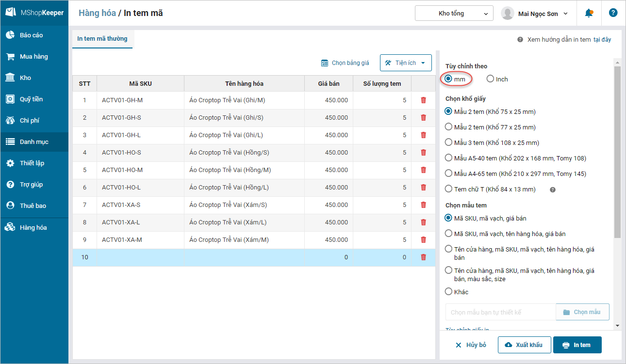Click the custom template name input field
The width and height of the screenshot is (626, 364).
[x=500, y=312]
